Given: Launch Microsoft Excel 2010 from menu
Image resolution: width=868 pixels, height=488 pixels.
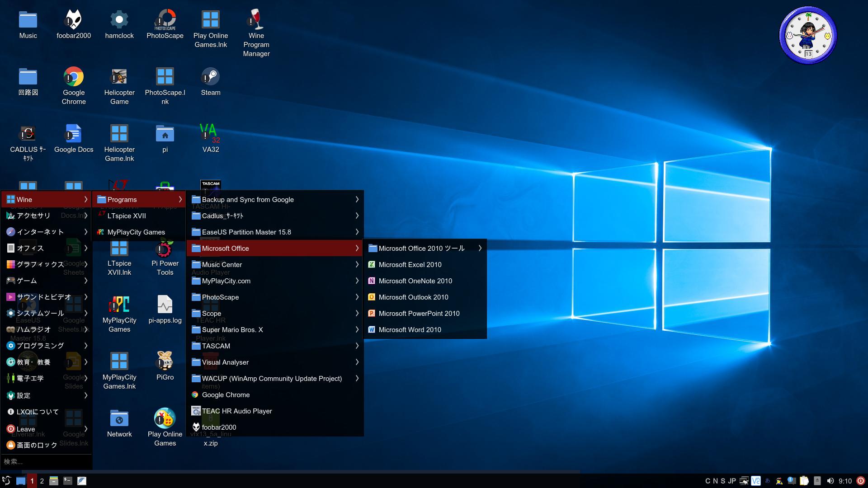Looking at the screenshot, I should [x=410, y=265].
